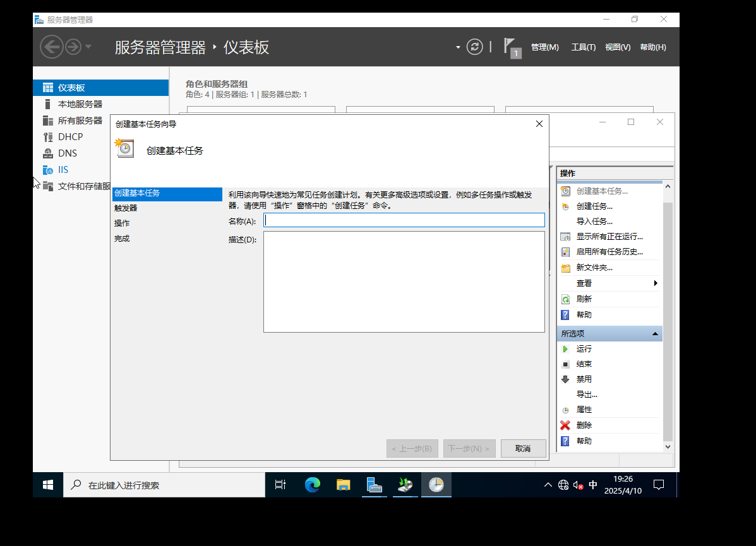
Task: Toggle the 中 input method indicator
Action: (x=593, y=485)
